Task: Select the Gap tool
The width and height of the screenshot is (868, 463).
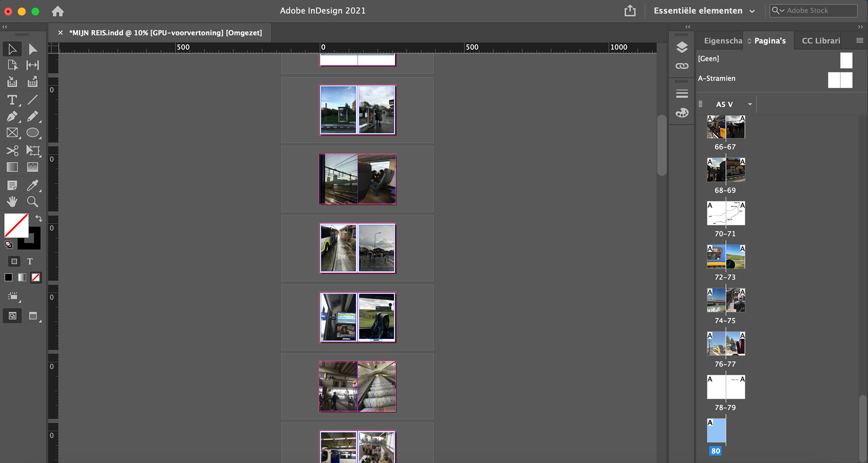Action: pyautogui.click(x=33, y=65)
